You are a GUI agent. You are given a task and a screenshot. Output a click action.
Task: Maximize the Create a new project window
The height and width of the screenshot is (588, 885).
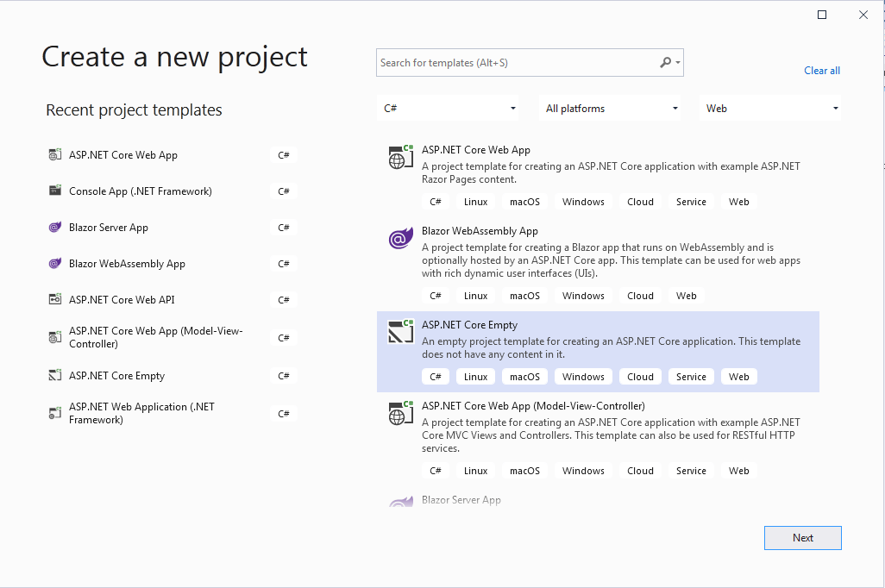coord(822,15)
